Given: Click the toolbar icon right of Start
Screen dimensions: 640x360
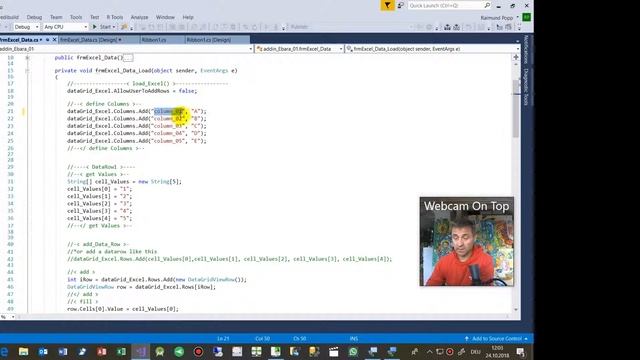Looking at the screenshot, I should click(124, 27).
